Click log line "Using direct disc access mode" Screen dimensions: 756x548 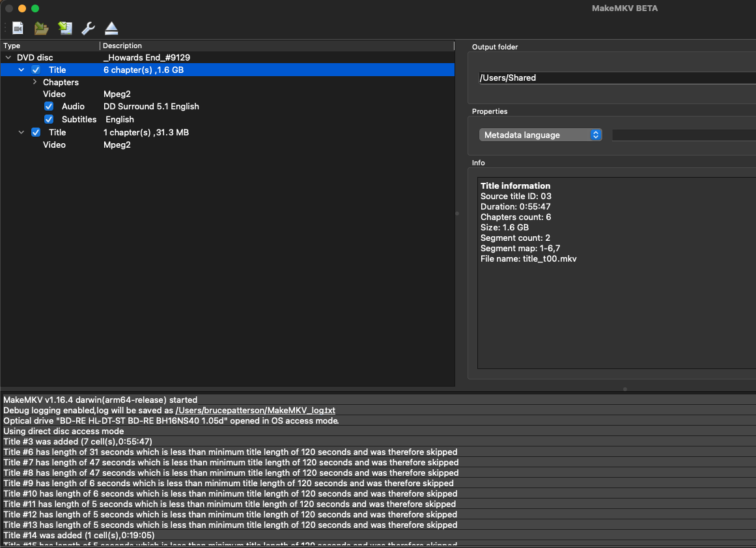click(64, 432)
